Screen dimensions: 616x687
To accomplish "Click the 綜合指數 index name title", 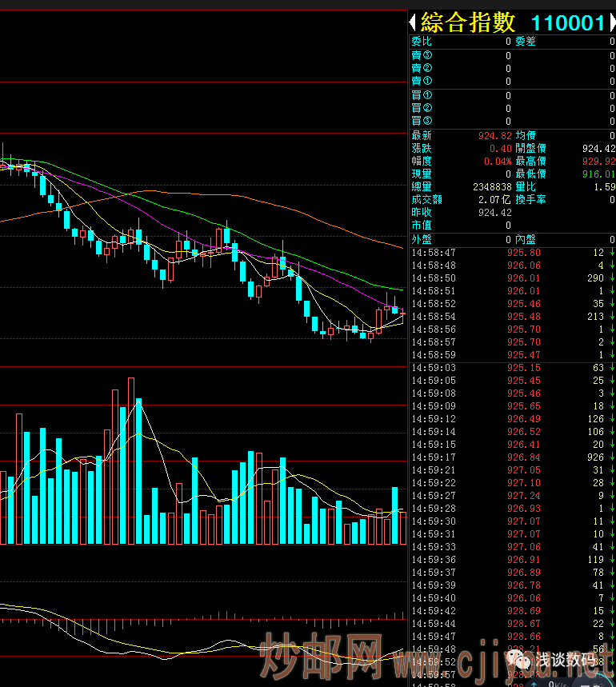I will pyautogui.click(x=468, y=22).
